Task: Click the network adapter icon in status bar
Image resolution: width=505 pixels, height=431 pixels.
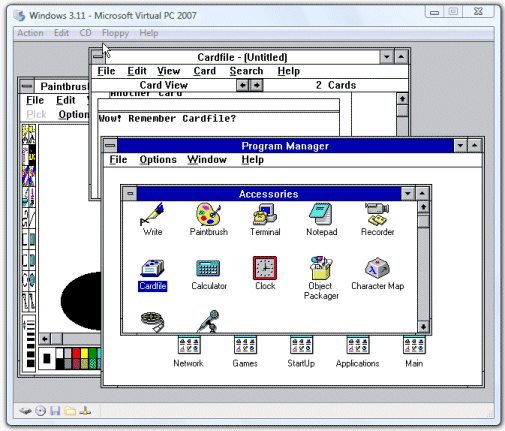Action: pos(85,411)
